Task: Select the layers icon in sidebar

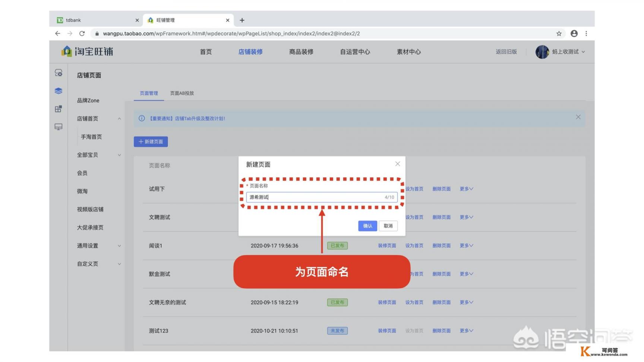Action: (x=59, y=91)
